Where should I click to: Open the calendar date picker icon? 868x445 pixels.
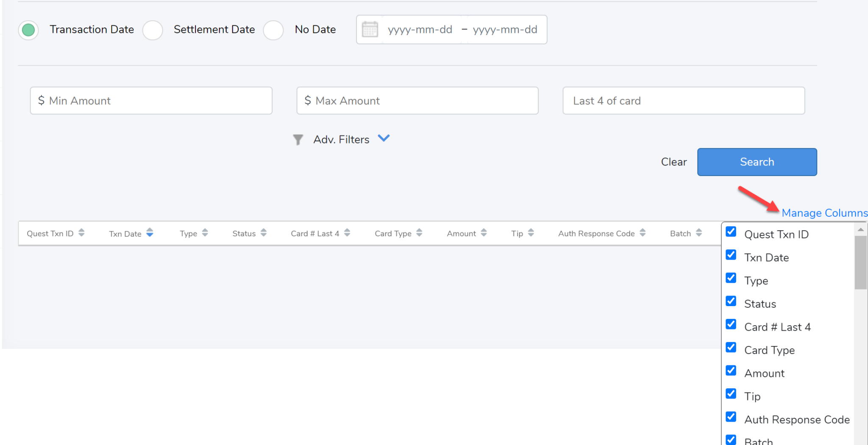point(370,29)
